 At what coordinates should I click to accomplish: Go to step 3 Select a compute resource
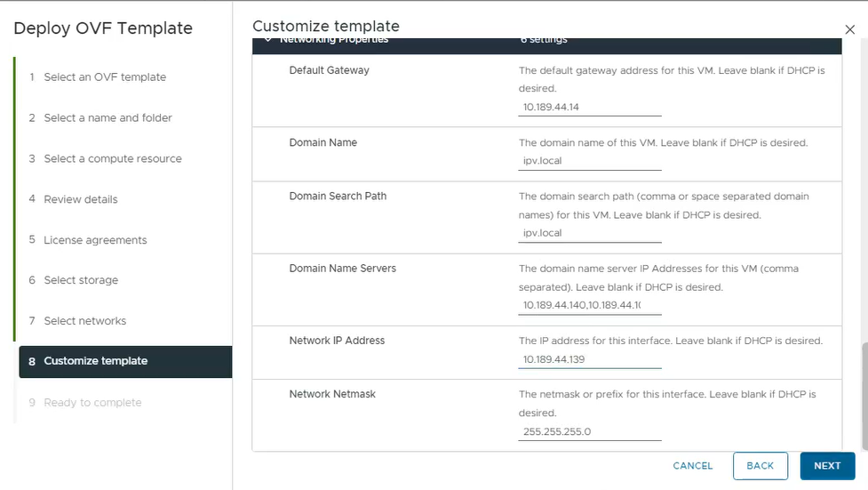(x=106, y=158)
